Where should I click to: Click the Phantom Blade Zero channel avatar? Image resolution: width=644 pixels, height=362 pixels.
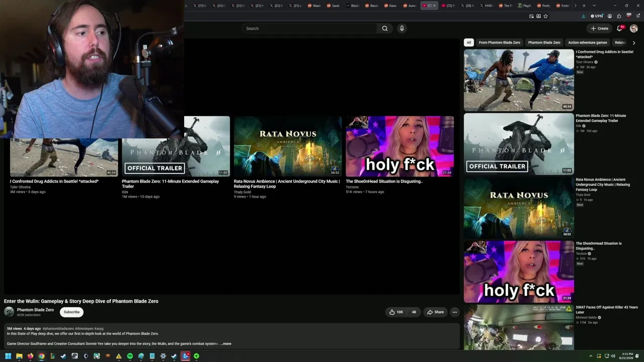pyautogui.click(x=9, y=312)
